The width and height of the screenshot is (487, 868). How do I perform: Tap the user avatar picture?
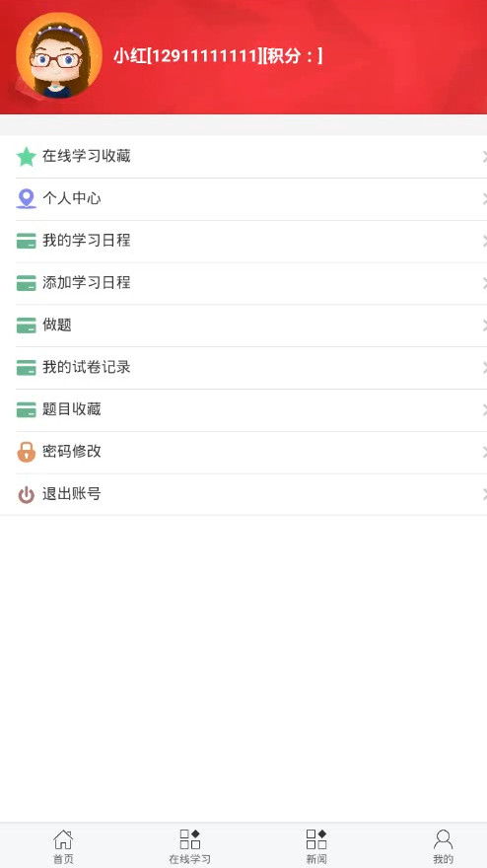[x=59, y=55]
